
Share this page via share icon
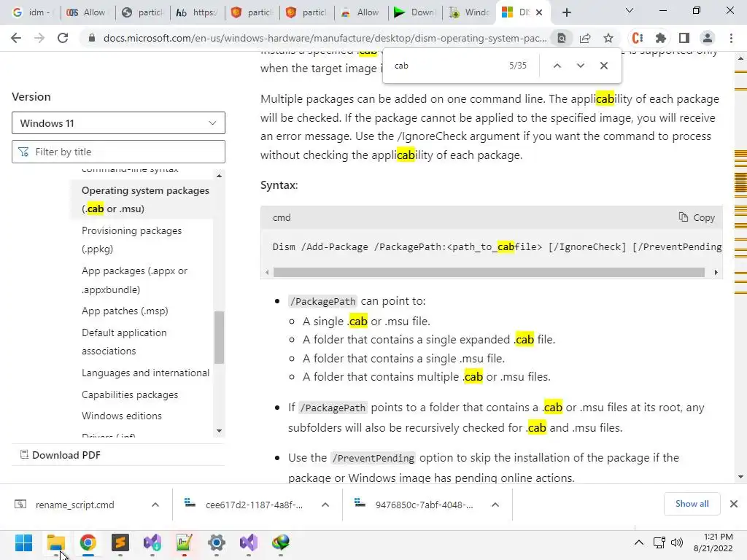tap(585, 38)
